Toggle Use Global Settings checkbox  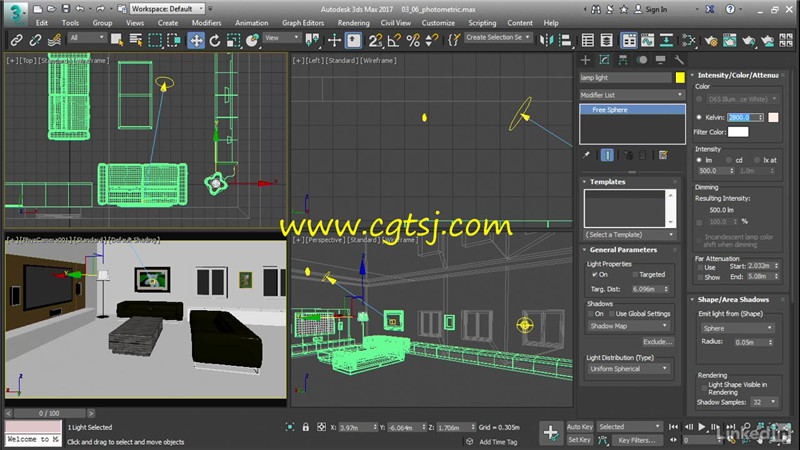click(611, 314)
